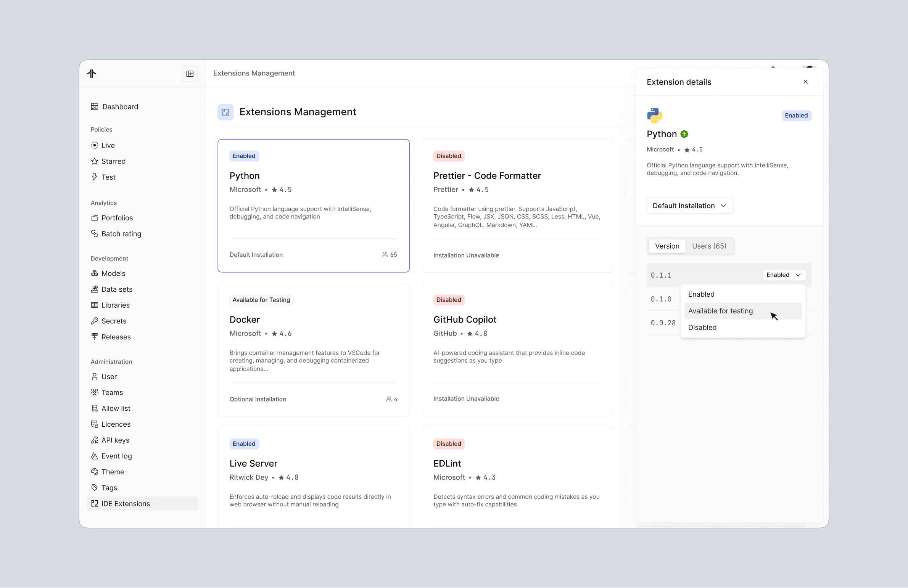Select the Version tab
The width and height of the screenshot is (908, 588).
click(667, 246)
